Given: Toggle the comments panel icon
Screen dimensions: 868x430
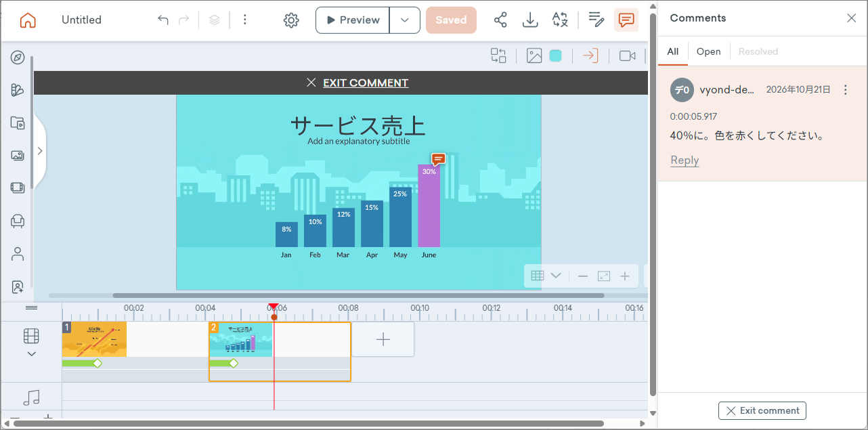Looking at the screenshot, I should coord(626,20).
